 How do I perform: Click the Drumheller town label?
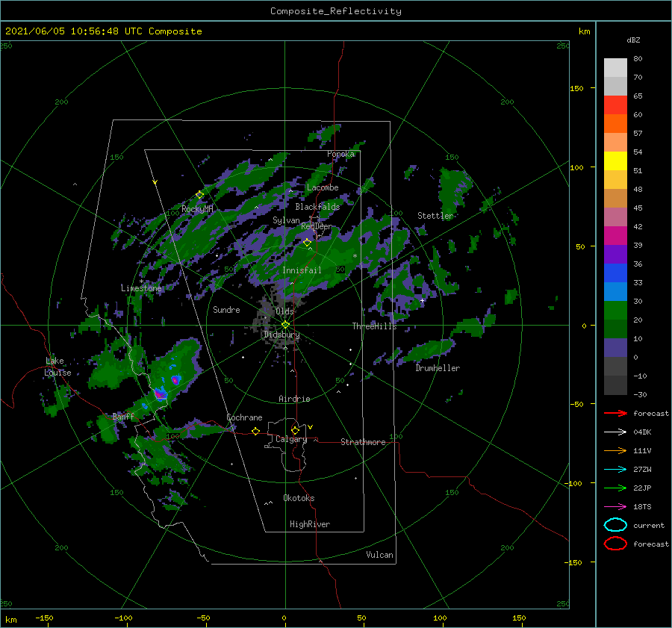click(438, 368)
